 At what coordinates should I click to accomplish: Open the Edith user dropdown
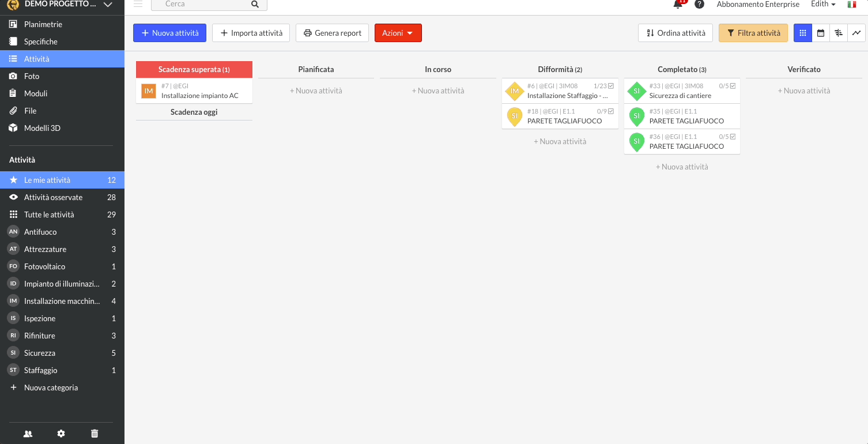point(823,4)
